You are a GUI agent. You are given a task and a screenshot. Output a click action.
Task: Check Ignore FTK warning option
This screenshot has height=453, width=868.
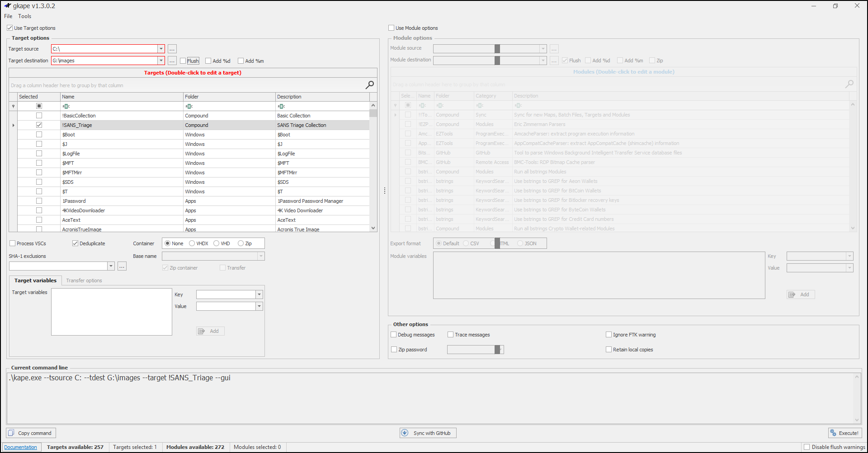(609, 335)
